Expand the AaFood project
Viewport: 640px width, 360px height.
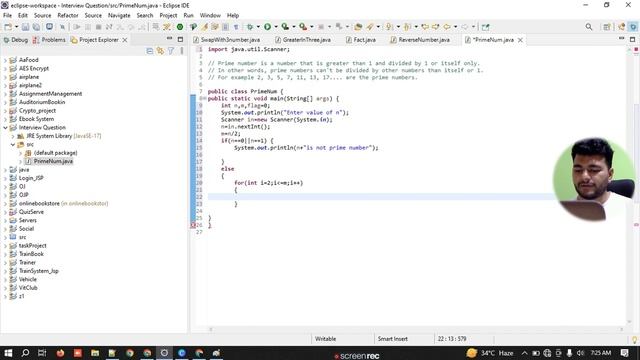pyautogui.click(x=5, y=60)
